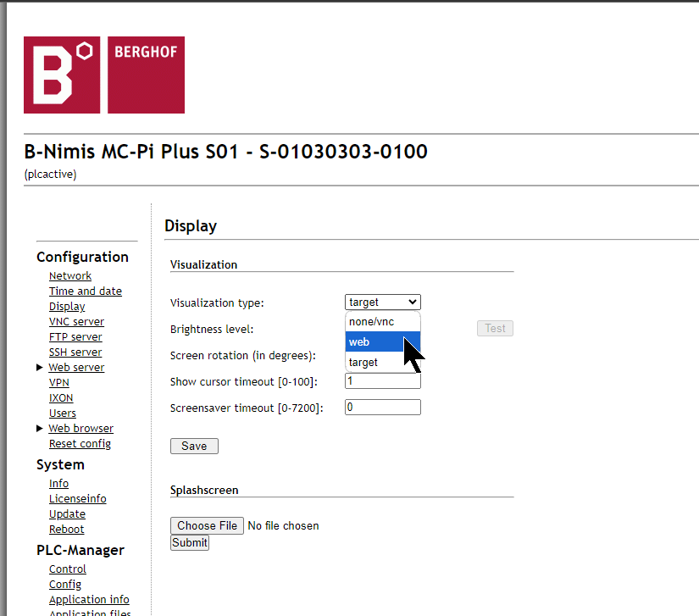Click the "Show cursor timeout [0-100]:" label

(244, 382)
